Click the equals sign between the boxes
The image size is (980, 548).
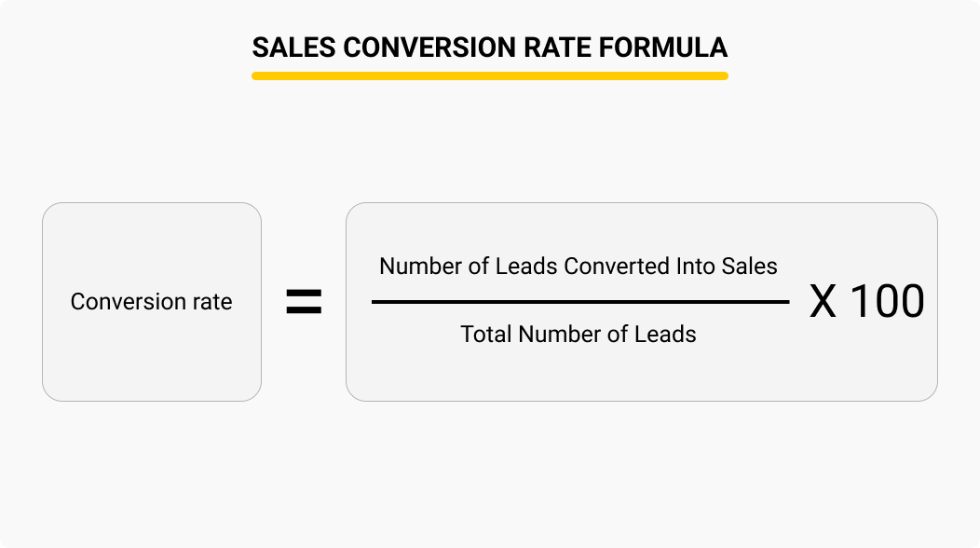(304, 302)
